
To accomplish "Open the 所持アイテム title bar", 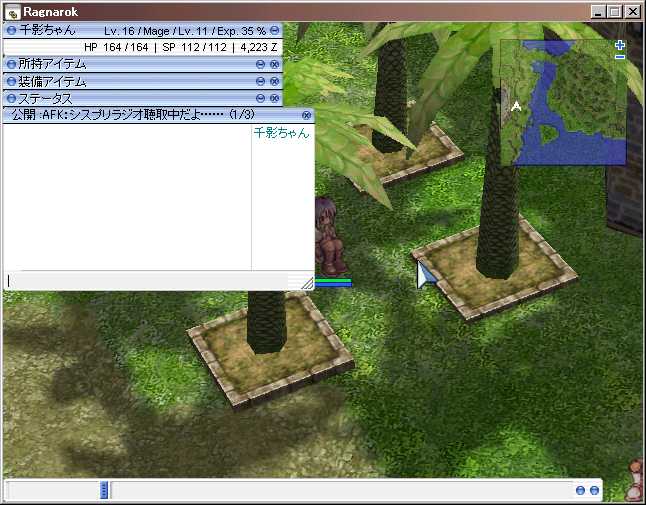I will click(142, 64).
